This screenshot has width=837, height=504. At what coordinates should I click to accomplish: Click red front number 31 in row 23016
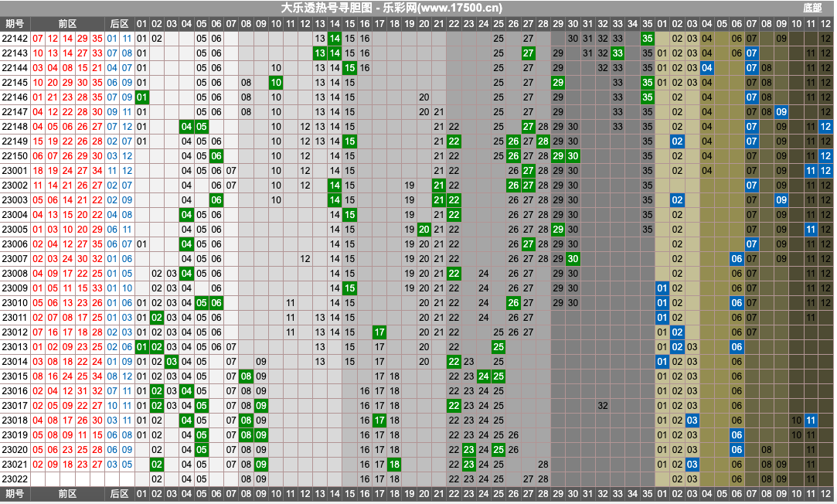[x=82, y=391]
